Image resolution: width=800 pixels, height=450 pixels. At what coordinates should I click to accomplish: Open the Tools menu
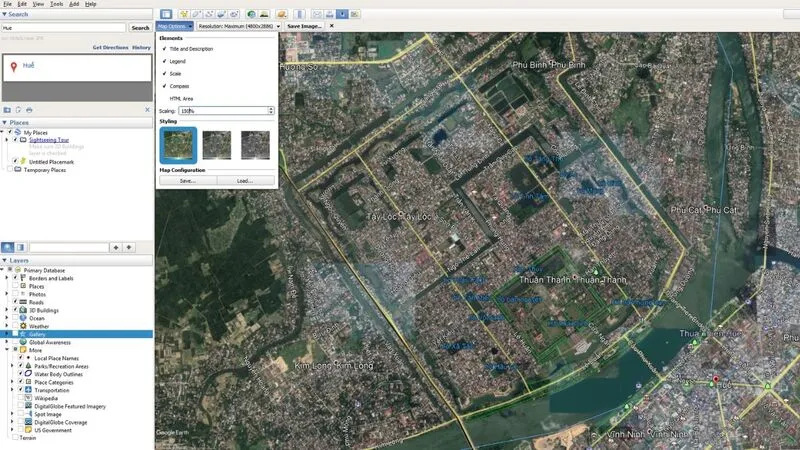(57, 4)
